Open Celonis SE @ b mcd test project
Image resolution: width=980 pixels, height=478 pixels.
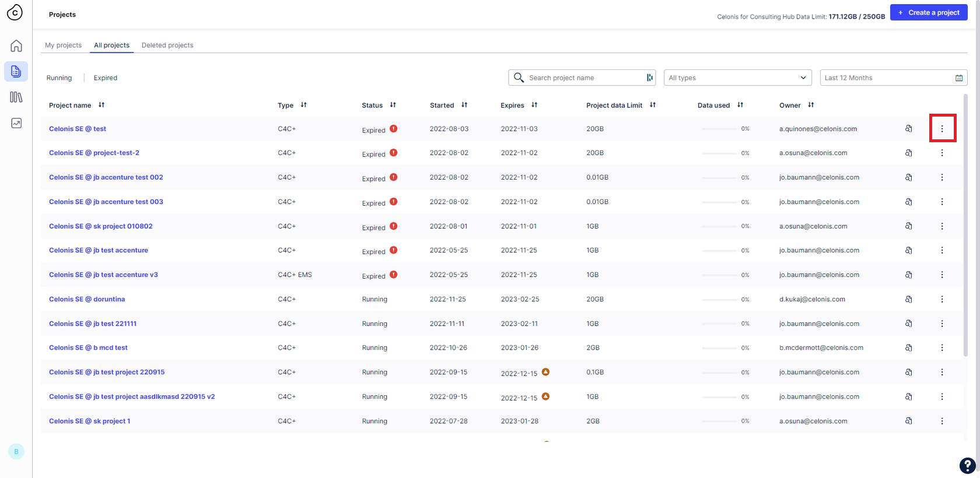(x=88, y=347)
